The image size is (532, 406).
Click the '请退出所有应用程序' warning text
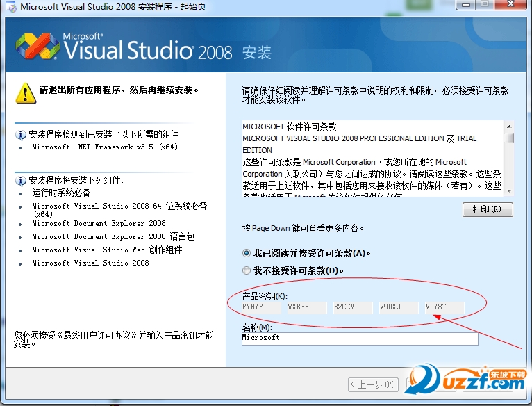119,90
